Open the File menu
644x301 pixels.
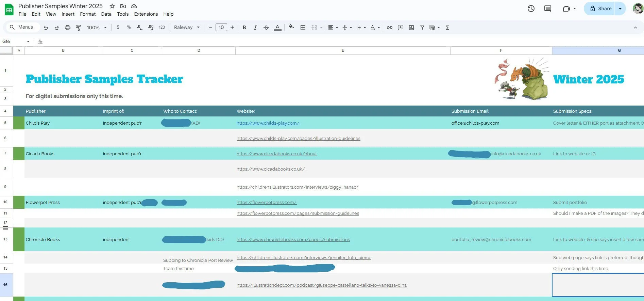[x=22, y=14]
